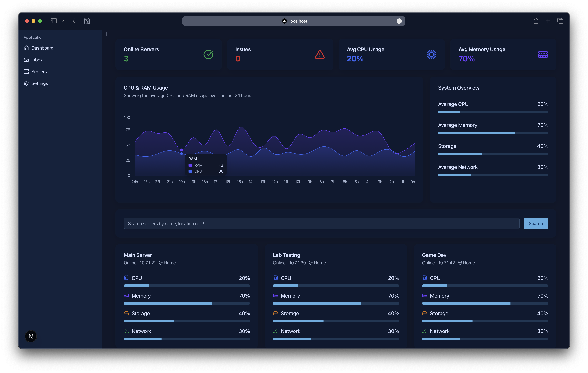Toggle the app sidebar panel icon

(107, 34)
